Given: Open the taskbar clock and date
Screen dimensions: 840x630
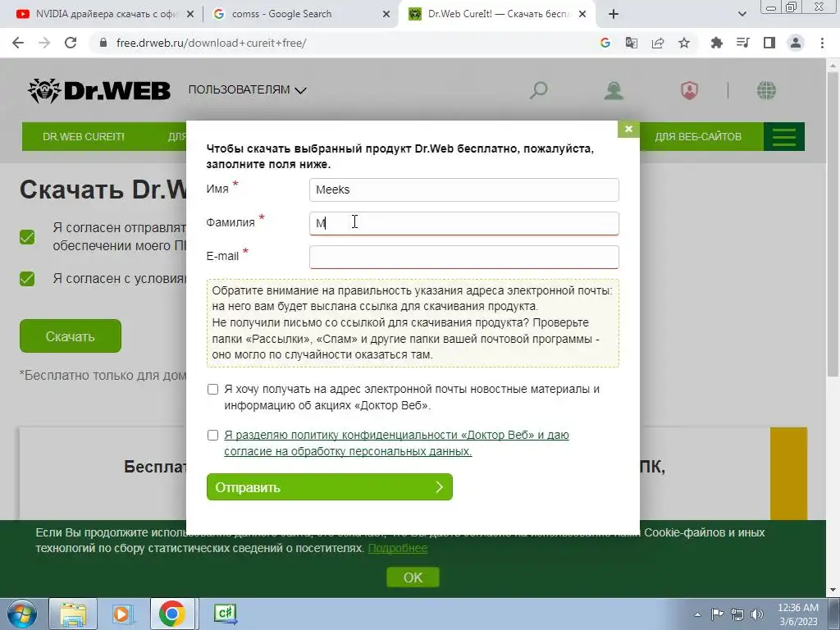Looking at the screenshot, I should (x=797, y=614).
